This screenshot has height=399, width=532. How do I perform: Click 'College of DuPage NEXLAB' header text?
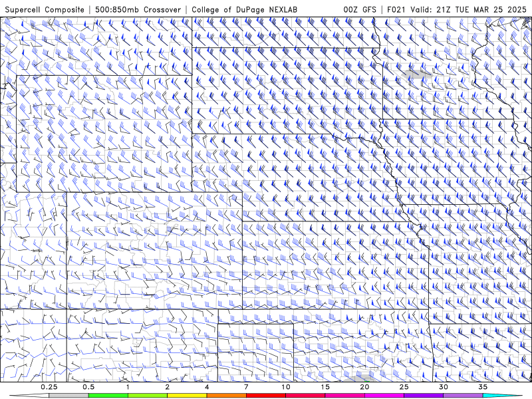(x=244, y=10)
